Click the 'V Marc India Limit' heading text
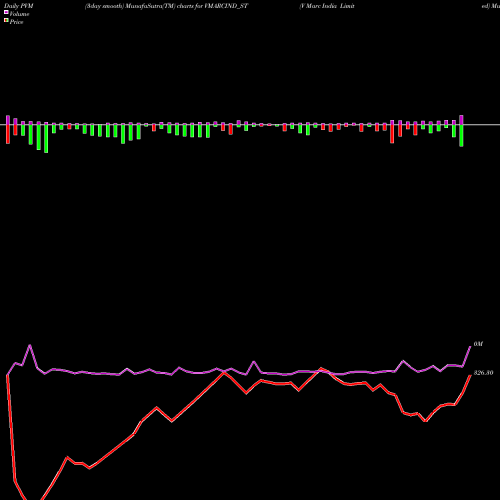This screenshot has width=500, height=500. click(327, 6)
